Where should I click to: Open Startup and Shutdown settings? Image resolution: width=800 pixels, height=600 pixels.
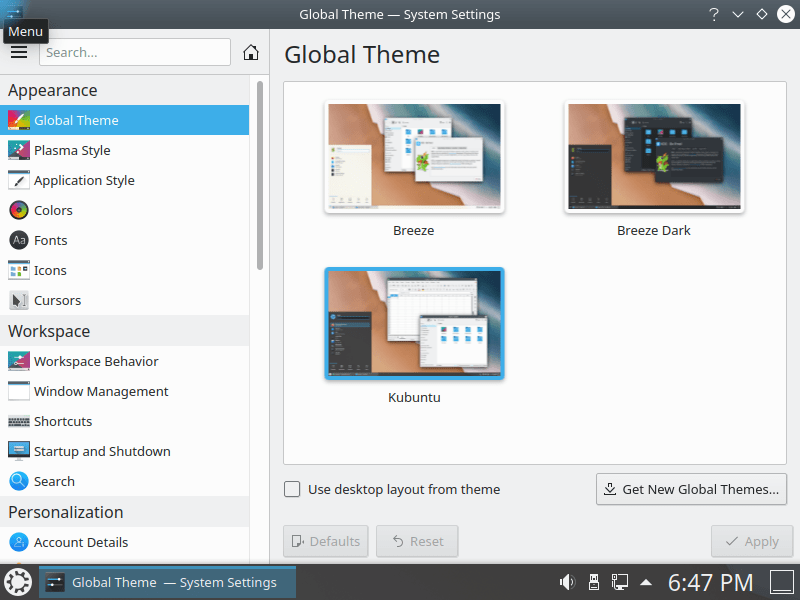tap(124, 452)
